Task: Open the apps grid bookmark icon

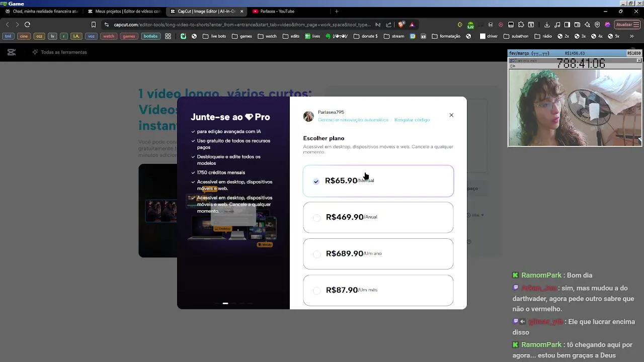Action: pyautogui.click(x=168, y=36)
